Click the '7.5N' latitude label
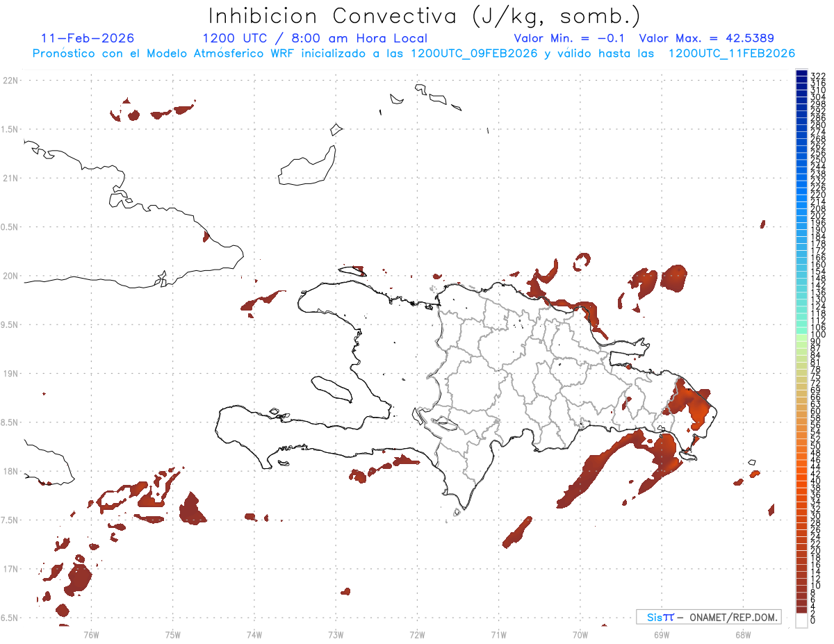 pyautogui.click(x=10, y=520)
